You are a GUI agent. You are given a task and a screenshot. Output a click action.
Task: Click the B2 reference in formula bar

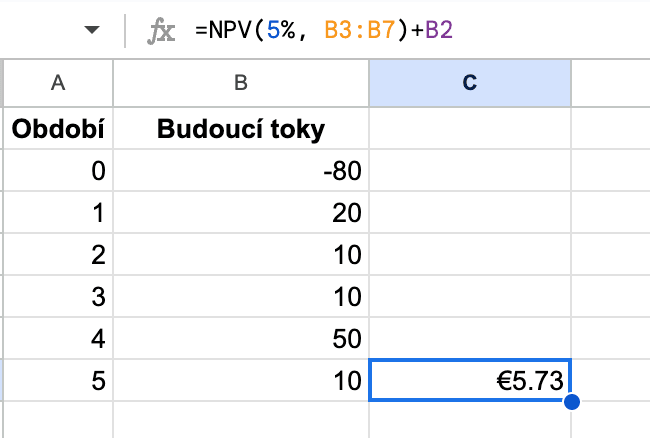[x=438, y=31]
